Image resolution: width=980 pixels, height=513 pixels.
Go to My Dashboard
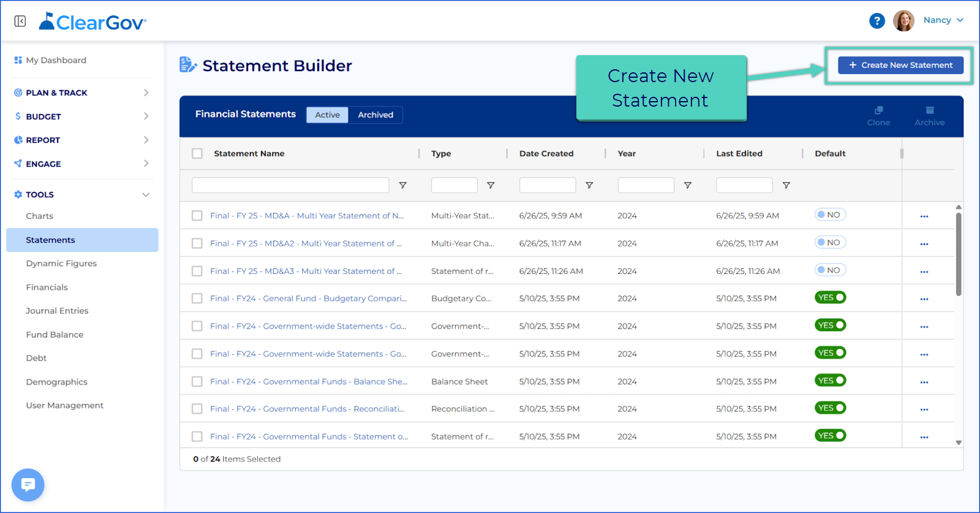point(56,60)
